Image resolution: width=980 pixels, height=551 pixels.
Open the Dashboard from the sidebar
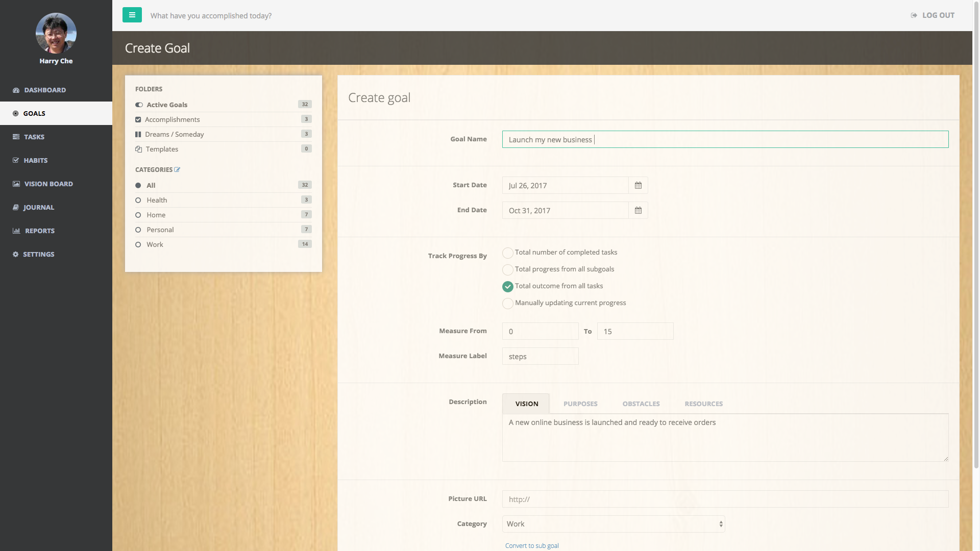[x=45, y=90]
